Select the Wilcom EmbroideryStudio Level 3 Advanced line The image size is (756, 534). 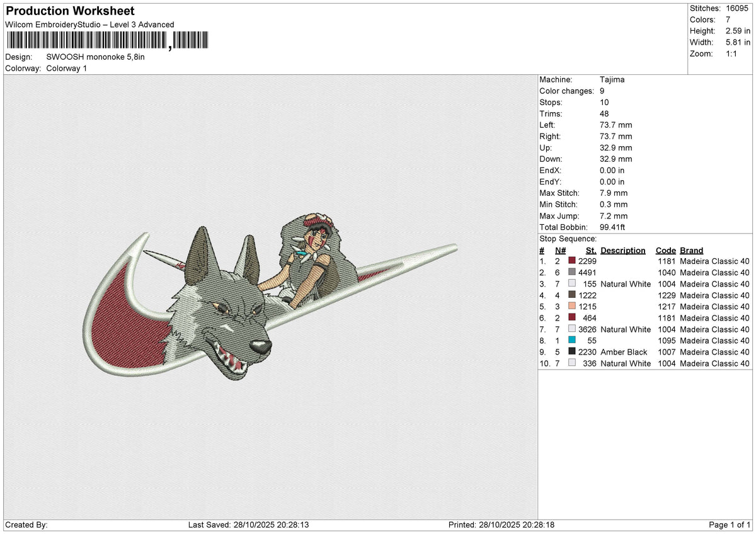click(x=89, y=25)
